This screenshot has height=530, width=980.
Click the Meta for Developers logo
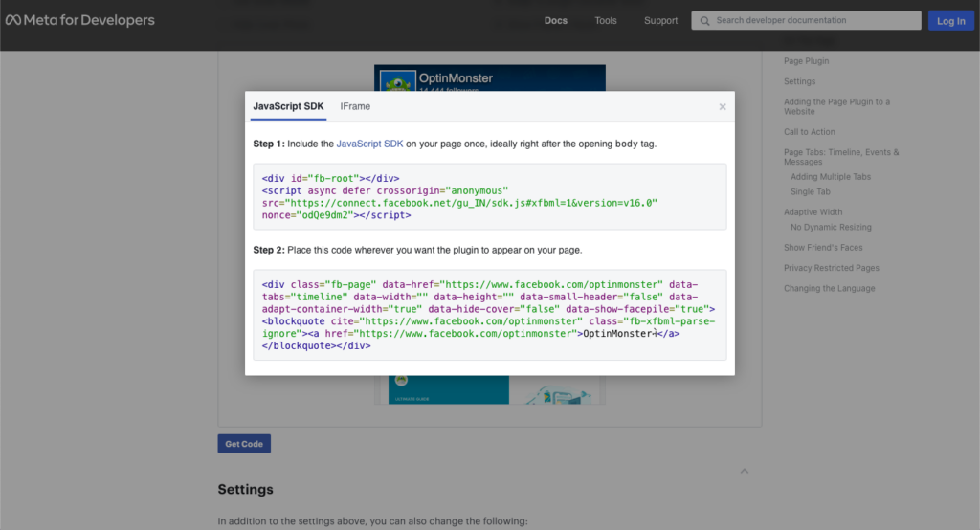80,20
